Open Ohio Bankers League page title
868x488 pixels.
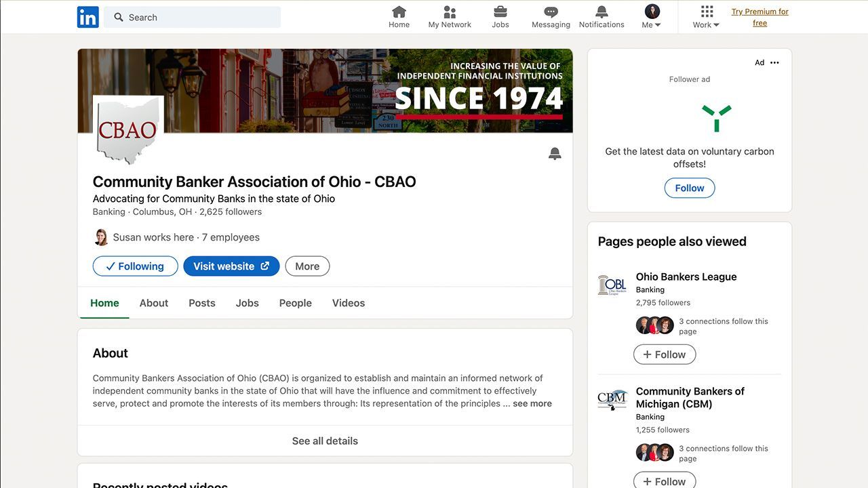coord(686,277)
